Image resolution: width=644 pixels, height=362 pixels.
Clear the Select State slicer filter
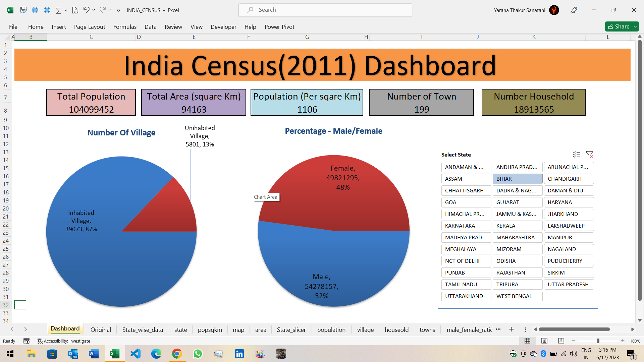[589, 155]
